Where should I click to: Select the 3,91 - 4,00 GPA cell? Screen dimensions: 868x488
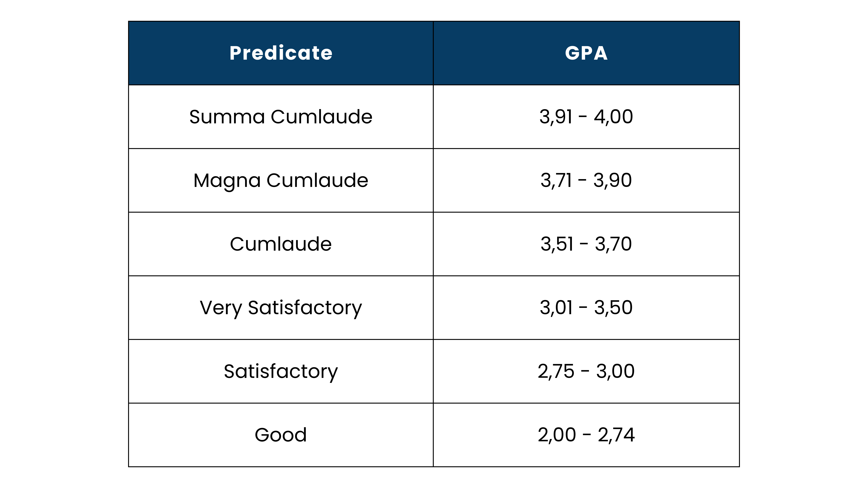[x=586, y=117]
